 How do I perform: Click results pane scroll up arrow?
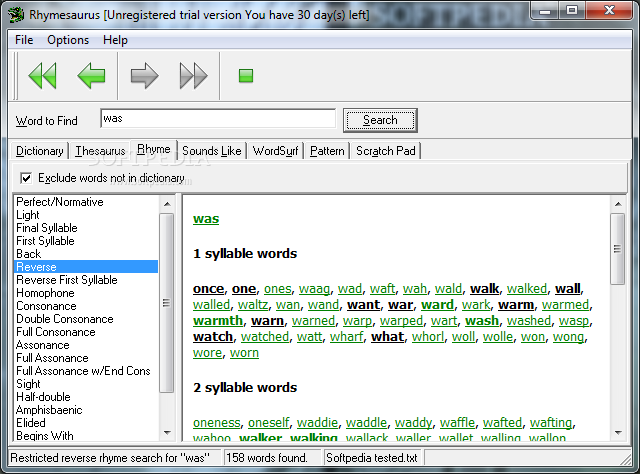pyautogui.click(x=618, y=203)
